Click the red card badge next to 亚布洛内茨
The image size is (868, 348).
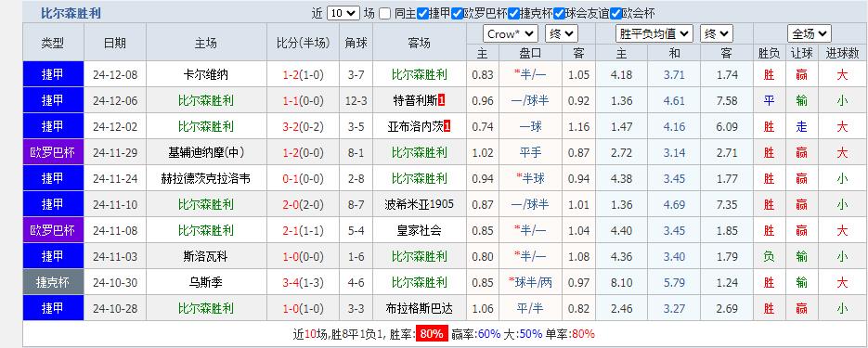447,127
